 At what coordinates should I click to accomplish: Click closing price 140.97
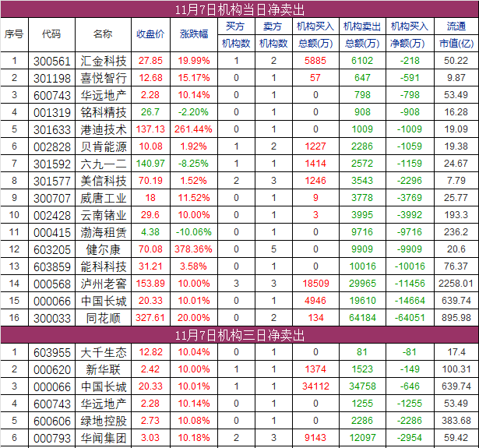click(150, 163)
